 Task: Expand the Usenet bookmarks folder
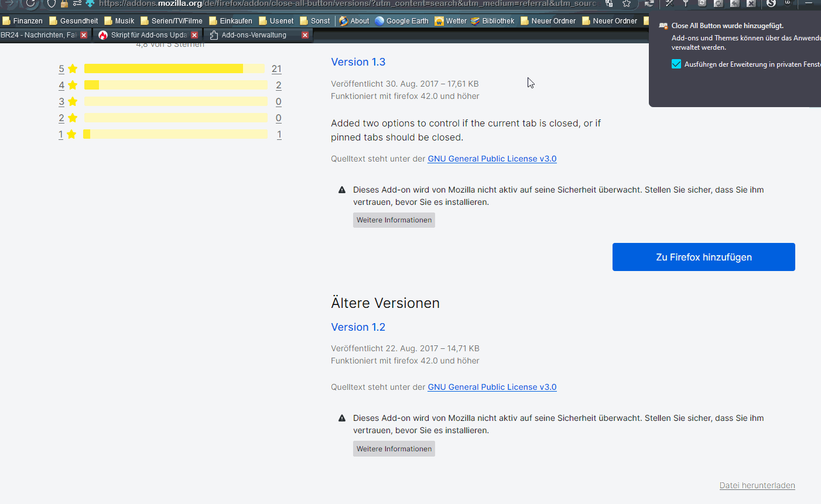click(276, 21)
